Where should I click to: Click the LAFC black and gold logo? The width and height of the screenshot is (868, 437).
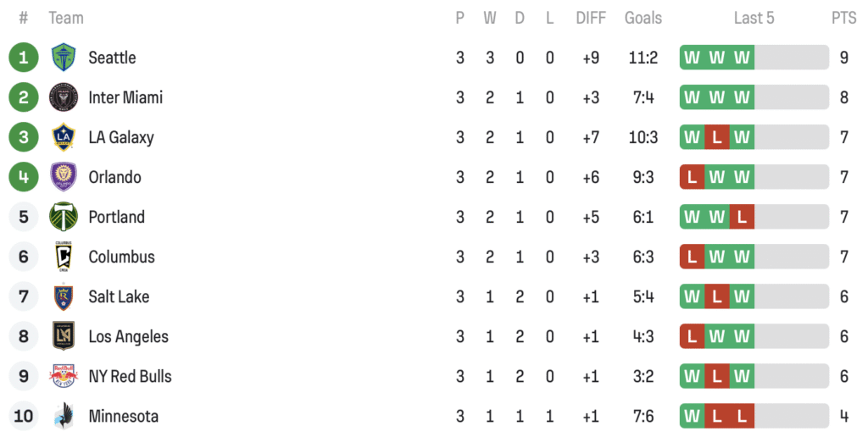coord(64,336)
